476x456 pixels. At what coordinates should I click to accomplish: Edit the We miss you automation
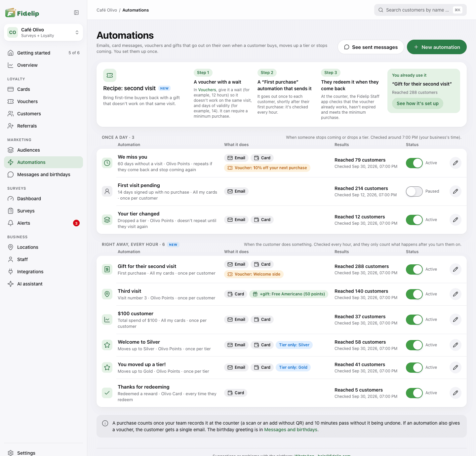coord(456,163)
